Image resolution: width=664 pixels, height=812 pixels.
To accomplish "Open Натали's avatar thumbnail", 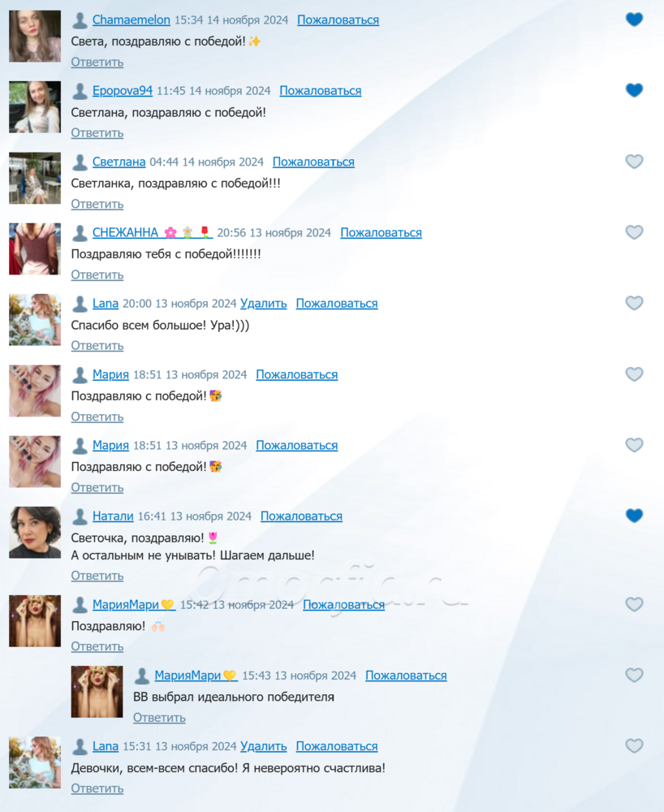I will pyautogui.click(x=35, y=533).
